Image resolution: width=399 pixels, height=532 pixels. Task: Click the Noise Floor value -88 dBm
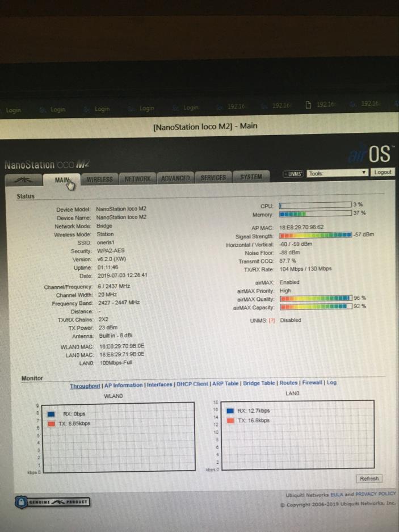[x=289, y=253]
